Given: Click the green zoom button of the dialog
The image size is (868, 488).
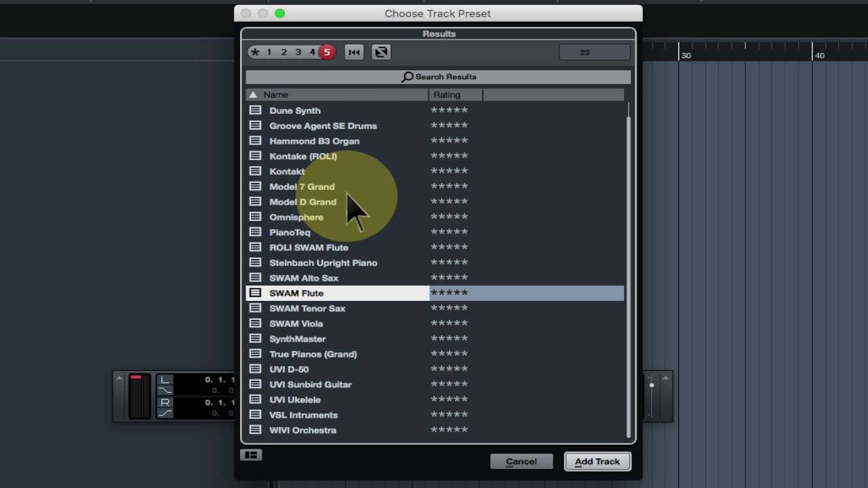Looking at the screenshot, I should (x=280, y=13).
